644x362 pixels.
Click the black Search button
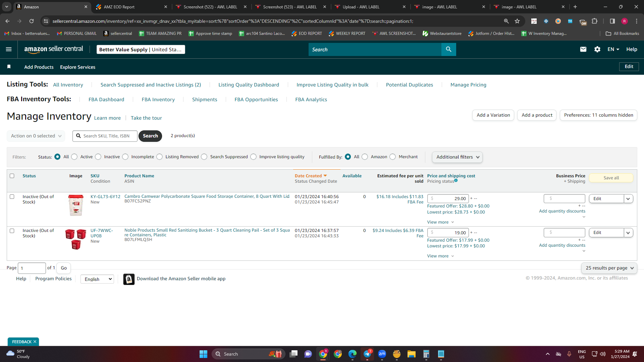click(x=150, y=136)
